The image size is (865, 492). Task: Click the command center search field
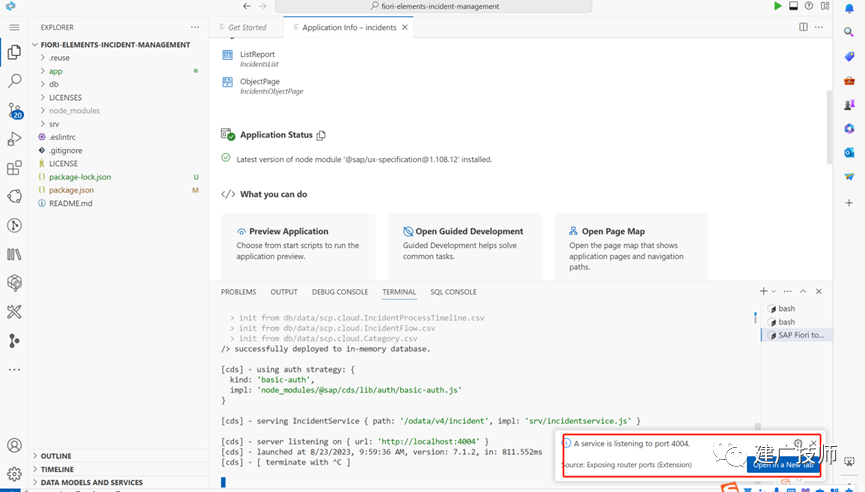pyautogui.click(x=434, y=6)
